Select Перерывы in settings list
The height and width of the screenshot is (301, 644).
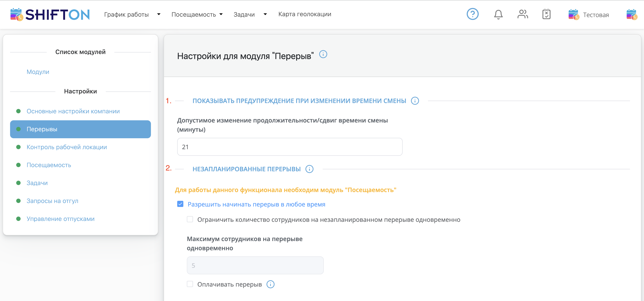pyautogui.click(x=80, y=129)
